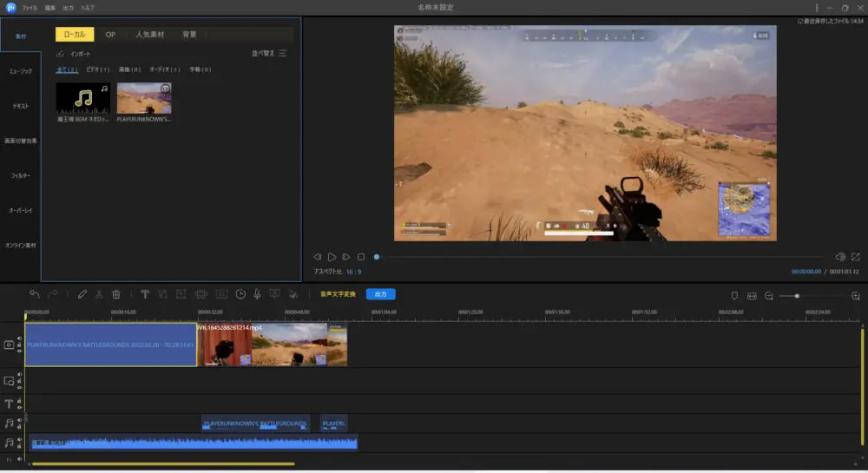868x473 pixels.
Task: Open オーバーレイ sidebar section
Action: (21, 211)
